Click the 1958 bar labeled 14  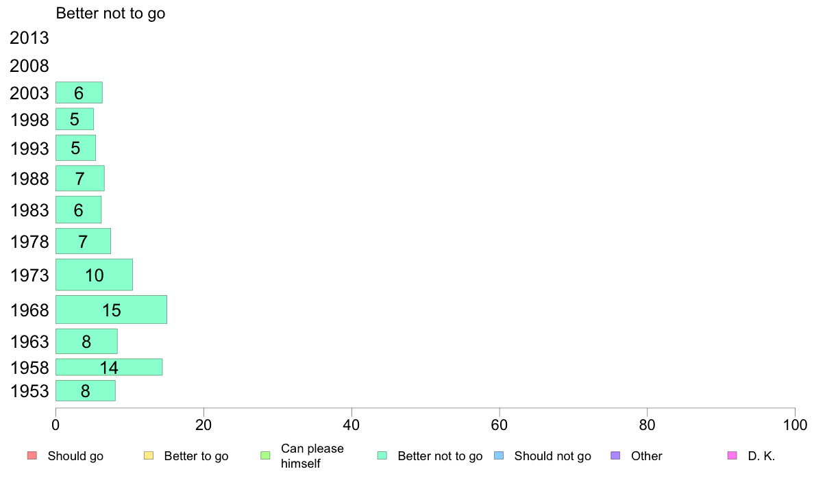click(109, 367)
